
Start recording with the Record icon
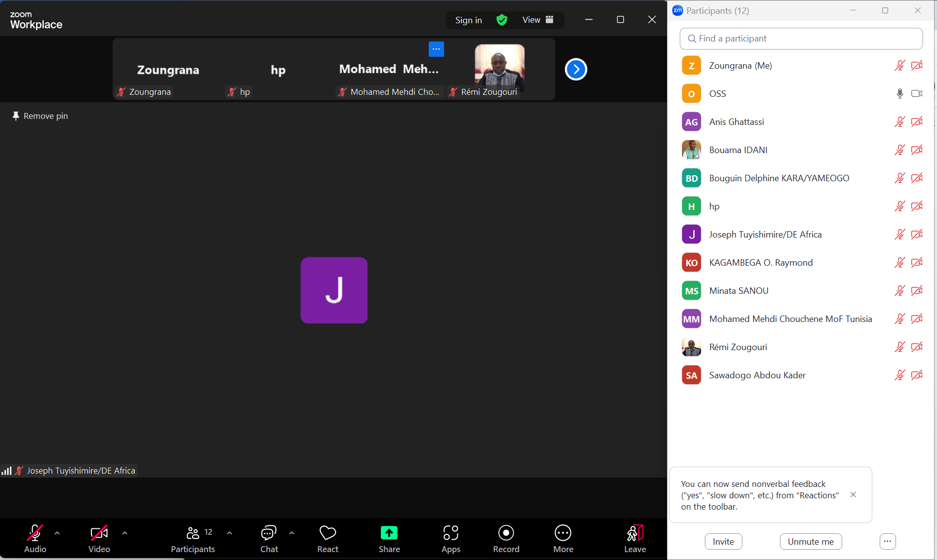(x=506, y=533)
